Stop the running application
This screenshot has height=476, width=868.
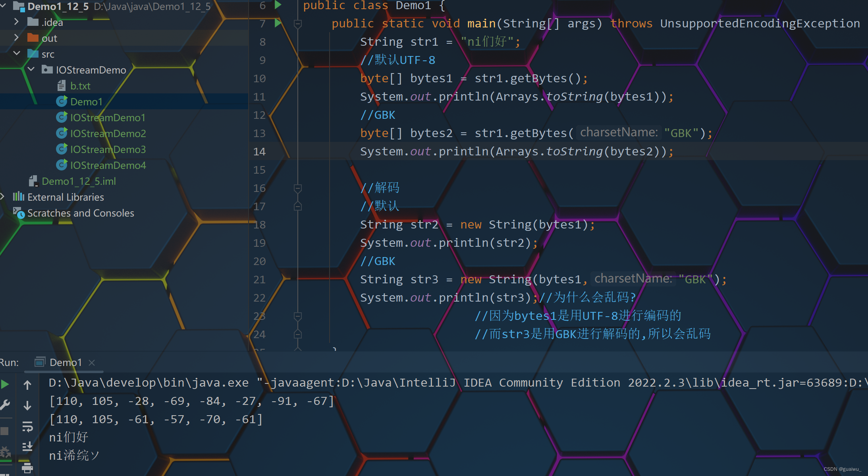(x=5, y=430)
